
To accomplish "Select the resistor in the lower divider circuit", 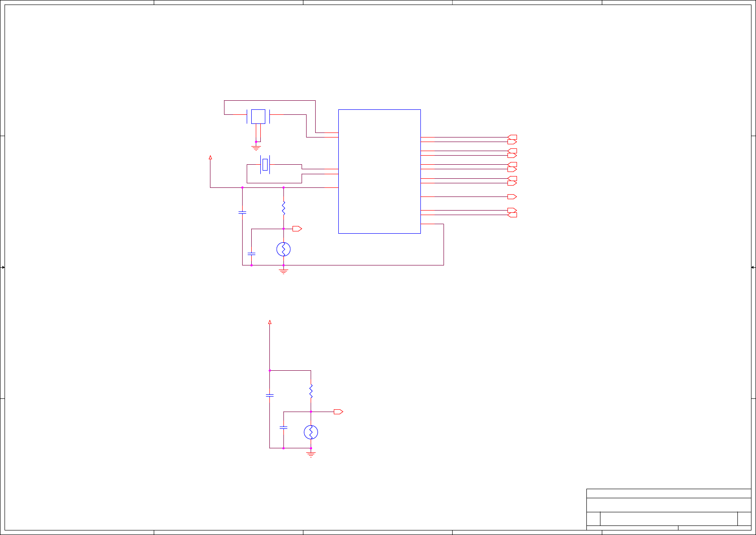I will (x=311, y=391).
